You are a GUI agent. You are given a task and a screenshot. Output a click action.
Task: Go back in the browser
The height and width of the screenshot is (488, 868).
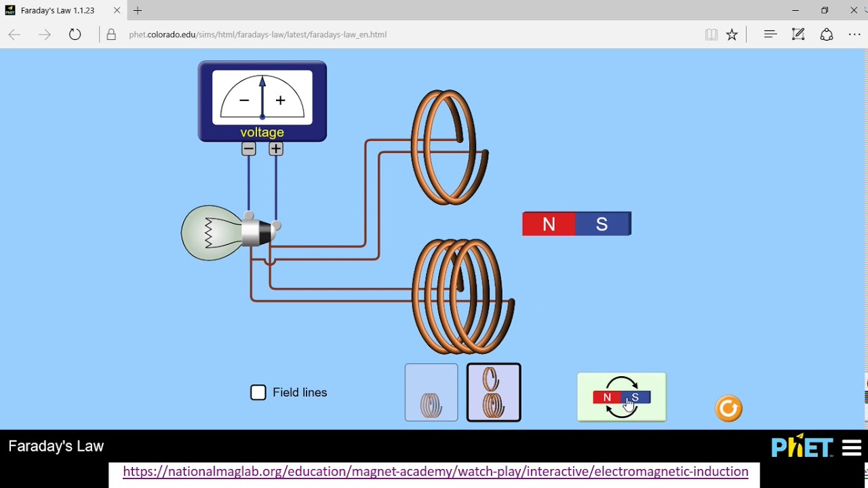[14, 35]
